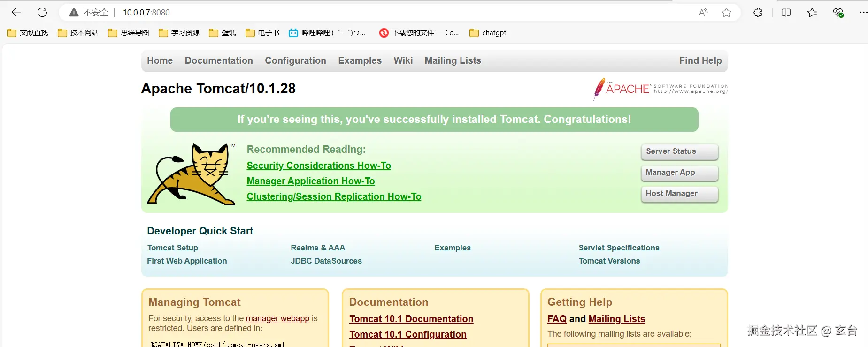The image size is (868, 347).
Task: Click the Congratulations success banner text
Action: pyautogui.click(x=434, y=119)
